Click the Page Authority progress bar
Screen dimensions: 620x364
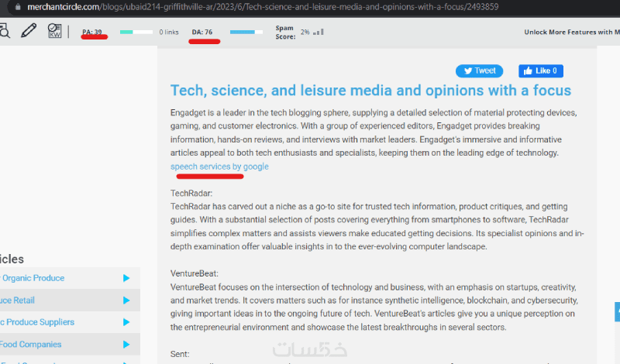pyautogui.click(x=136, y=32)
